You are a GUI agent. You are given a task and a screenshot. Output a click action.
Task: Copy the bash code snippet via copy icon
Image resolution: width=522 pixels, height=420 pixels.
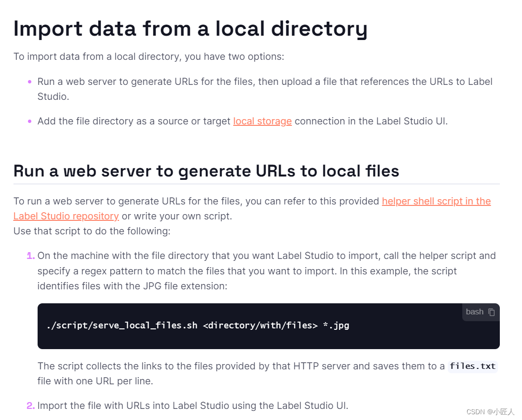(491, 312)
